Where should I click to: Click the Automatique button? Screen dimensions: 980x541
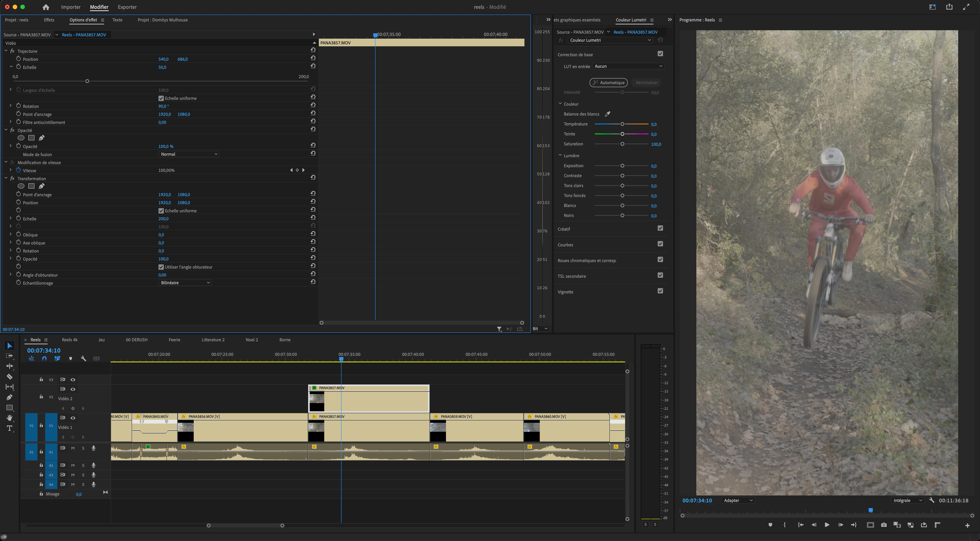608,82
